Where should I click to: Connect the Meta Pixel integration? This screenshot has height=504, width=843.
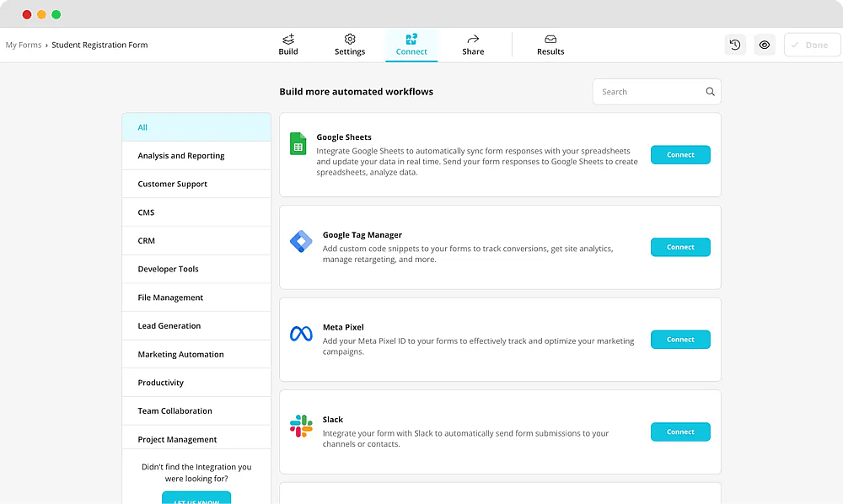[680, 340]
